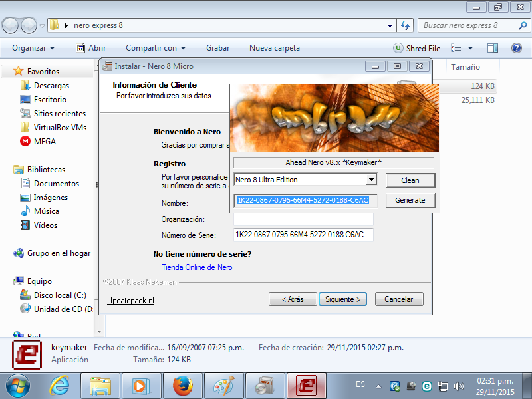
Task: Click the Organización input field
Action: pyautogui.click(x=303, y=219)
